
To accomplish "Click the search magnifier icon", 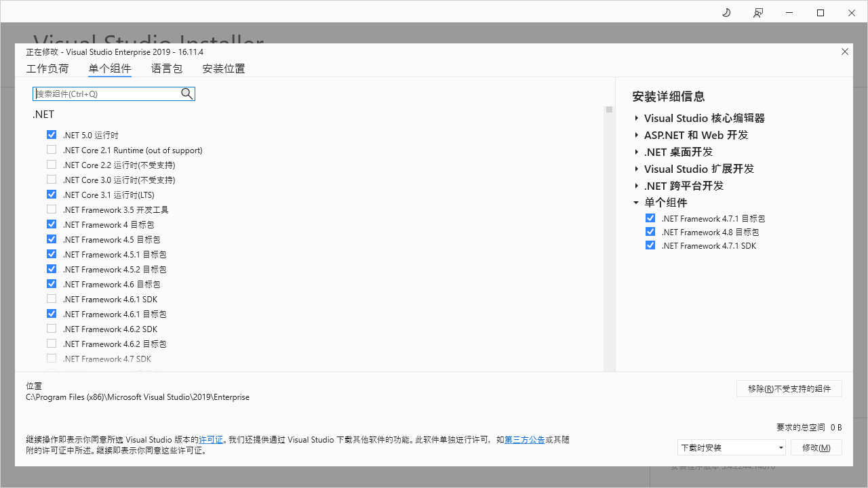I will pyautogui.click(x=187, y=94).
